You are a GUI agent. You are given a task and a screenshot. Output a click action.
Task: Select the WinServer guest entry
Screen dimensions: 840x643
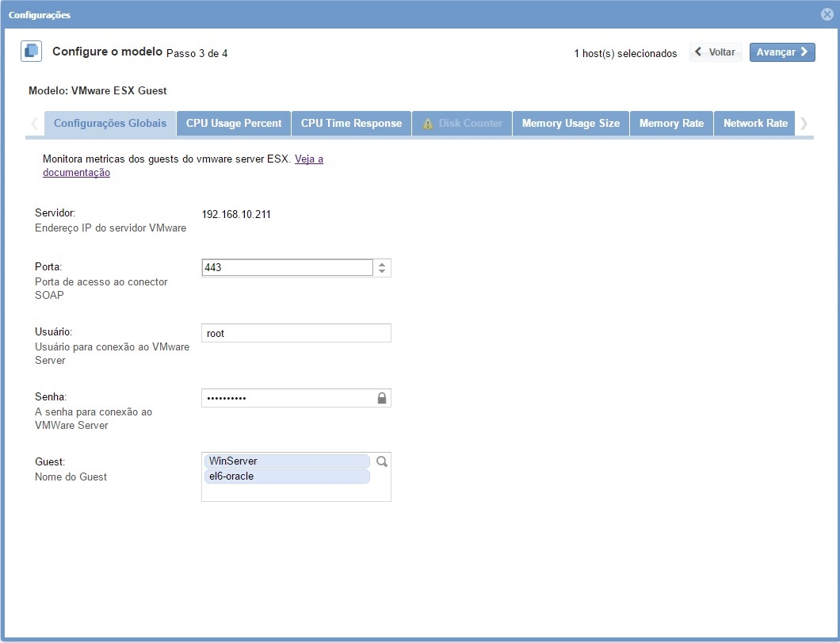pyautogui.click(x=287, y=461)
